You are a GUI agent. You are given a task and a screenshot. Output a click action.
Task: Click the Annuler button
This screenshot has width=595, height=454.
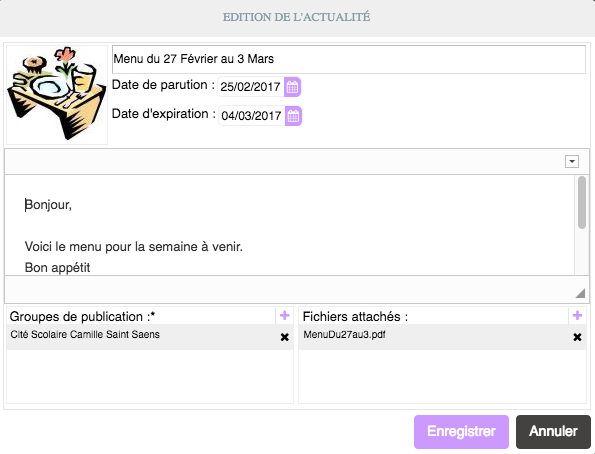[553, 432]
